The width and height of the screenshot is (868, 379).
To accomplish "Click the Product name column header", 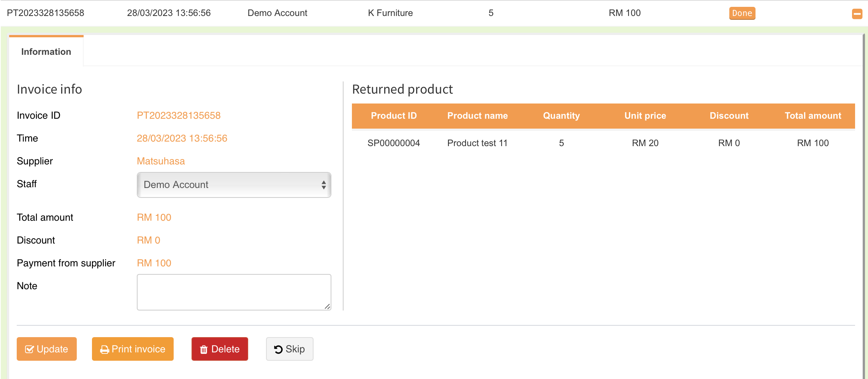I will (x=477, y=116).
